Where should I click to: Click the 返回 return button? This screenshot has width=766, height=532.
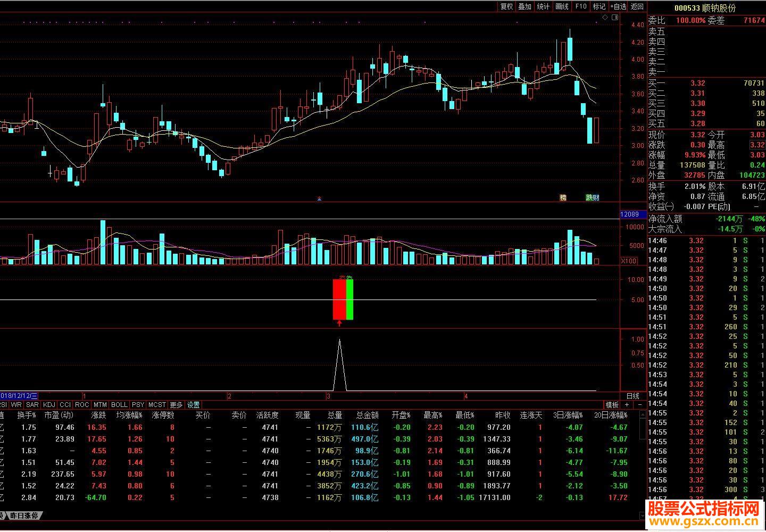coord(637,6)
